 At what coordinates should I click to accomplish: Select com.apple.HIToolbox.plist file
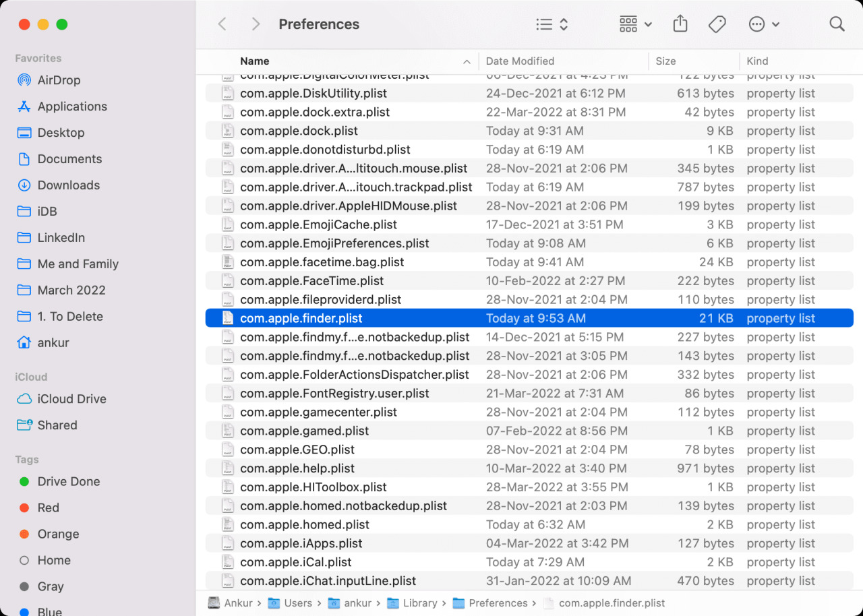pyautogui.click(x=529, y=487)
